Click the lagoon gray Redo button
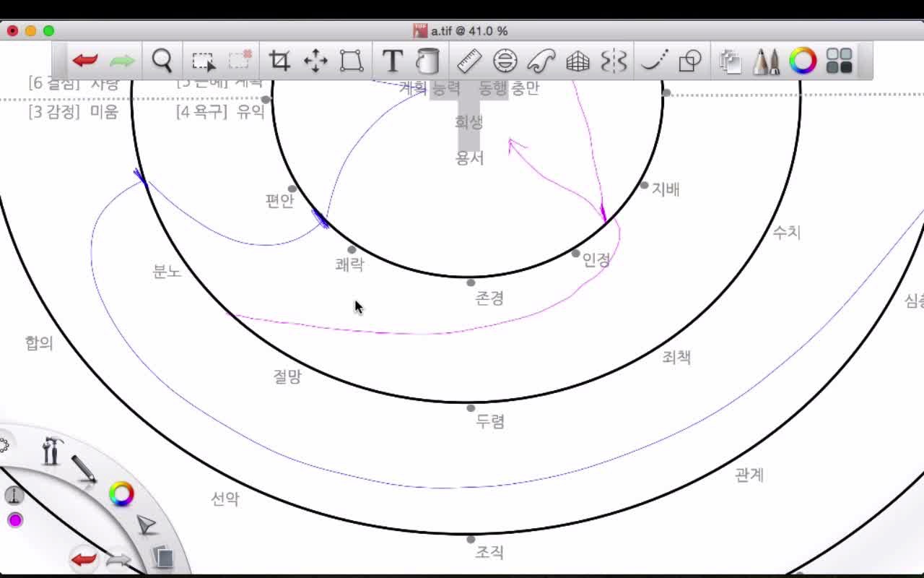The width and height of the screenshot is (924, 578). pyautogui.click(x=118, y=561)
